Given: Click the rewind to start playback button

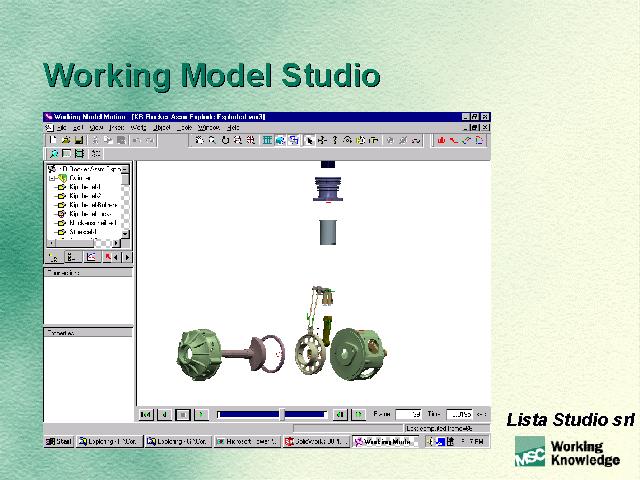Looking at the screenshot, I should 146,414.
